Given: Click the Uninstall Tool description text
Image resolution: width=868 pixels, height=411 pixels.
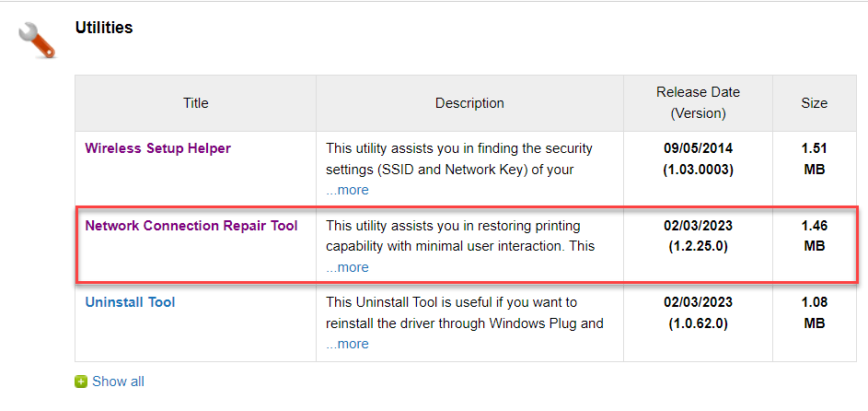Looking at the screenshot, I should pos(466,312).
